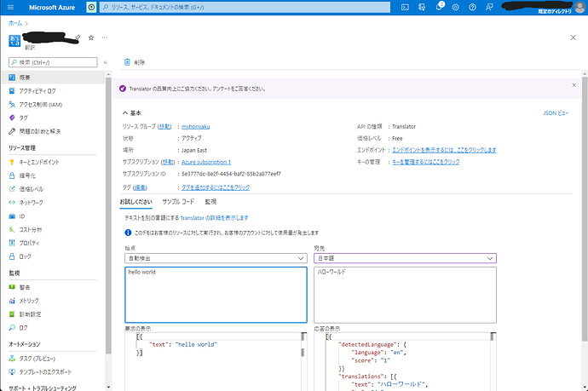This screenshot has width=588, height=391.
Task: Go to ホーム breadcrumb
Action: click(x=15, y=23)
